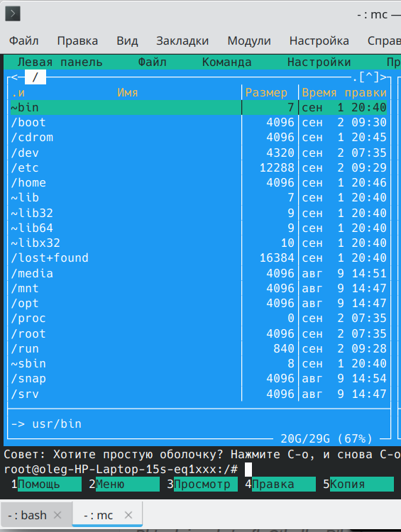Screen dimensions: 401x532
Task: Click the 12288 size value of /etc
Action: [277, 167]
